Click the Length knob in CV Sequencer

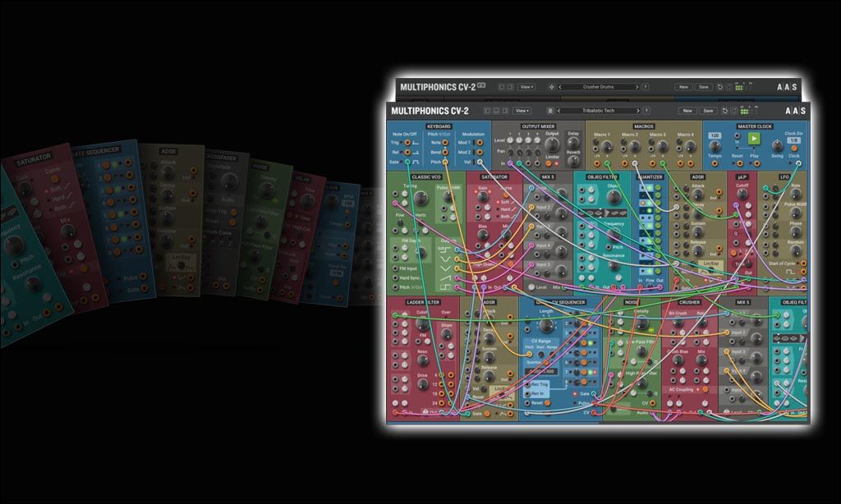pyautogui.click(x=546, y=325)
